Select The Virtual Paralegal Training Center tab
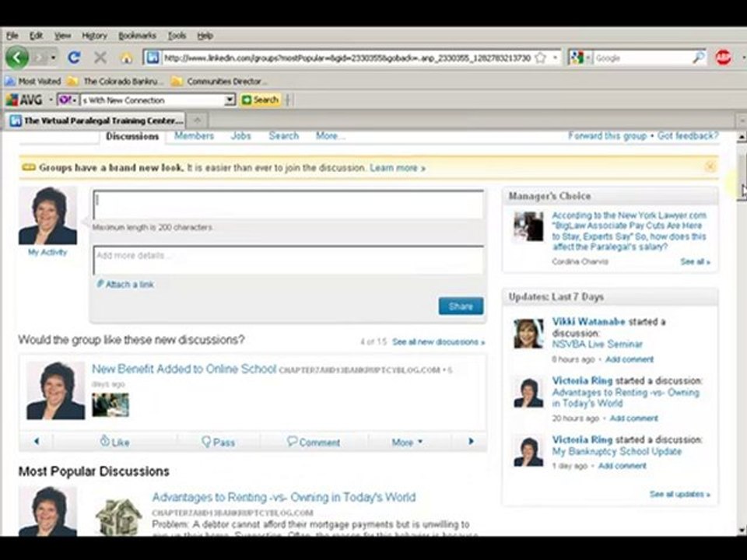Viewport: 747px width, 560px height. pos(96,121)
